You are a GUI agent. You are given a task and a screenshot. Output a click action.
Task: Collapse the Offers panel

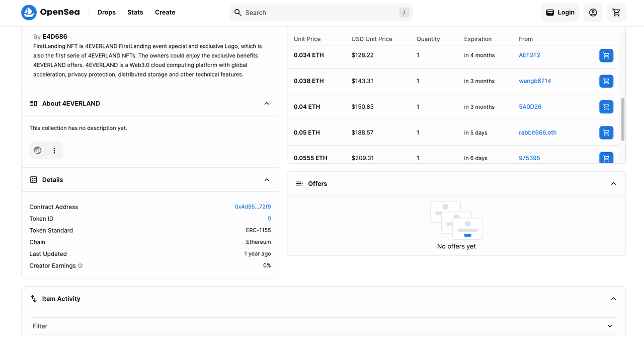(x=613, y=184)
